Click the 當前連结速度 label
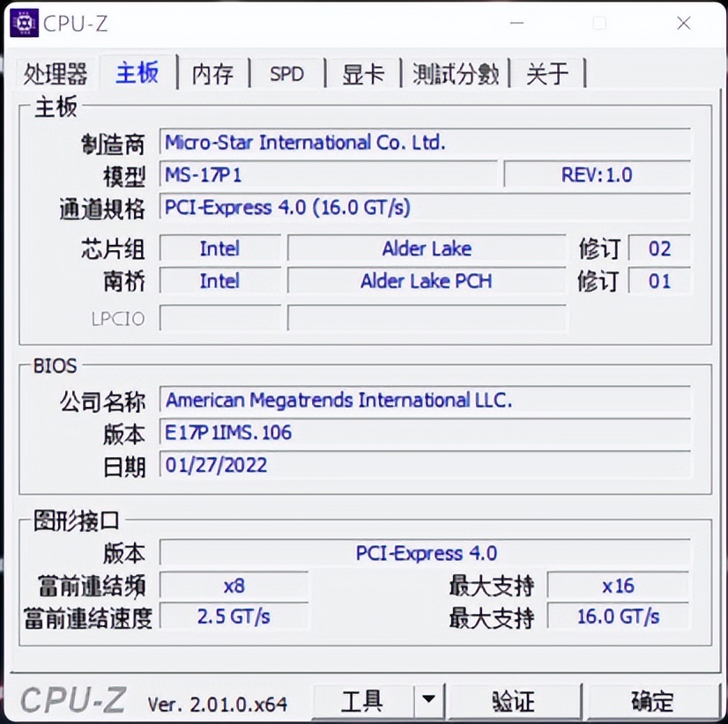The height and width of the screenshot is (724, 728). [x=88, y=618]
